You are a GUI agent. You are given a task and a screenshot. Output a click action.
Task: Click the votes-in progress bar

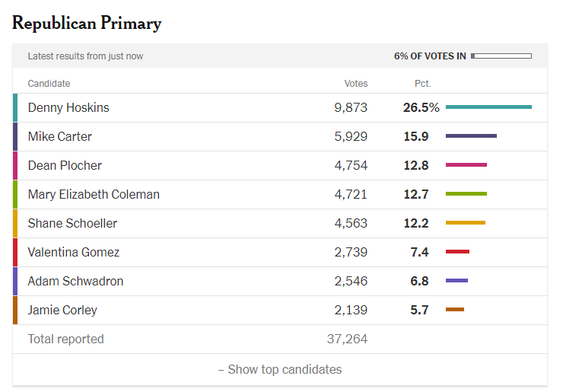(x=501, y=56)
